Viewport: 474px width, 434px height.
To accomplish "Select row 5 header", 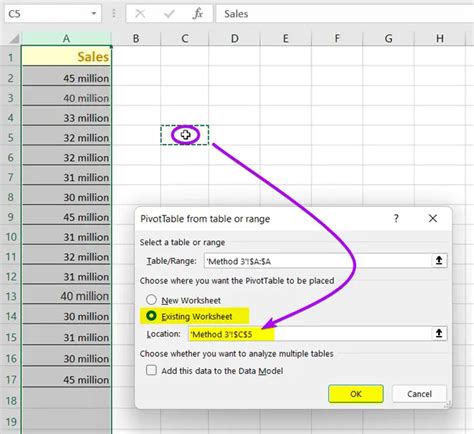I will click(x=11, y=137).
